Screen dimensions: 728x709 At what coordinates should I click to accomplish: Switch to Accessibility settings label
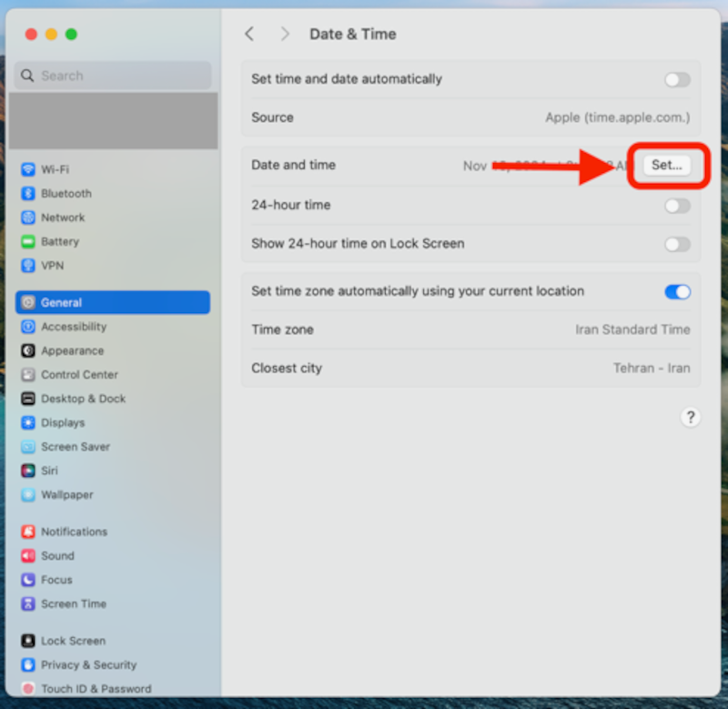[x=74, y=327]
